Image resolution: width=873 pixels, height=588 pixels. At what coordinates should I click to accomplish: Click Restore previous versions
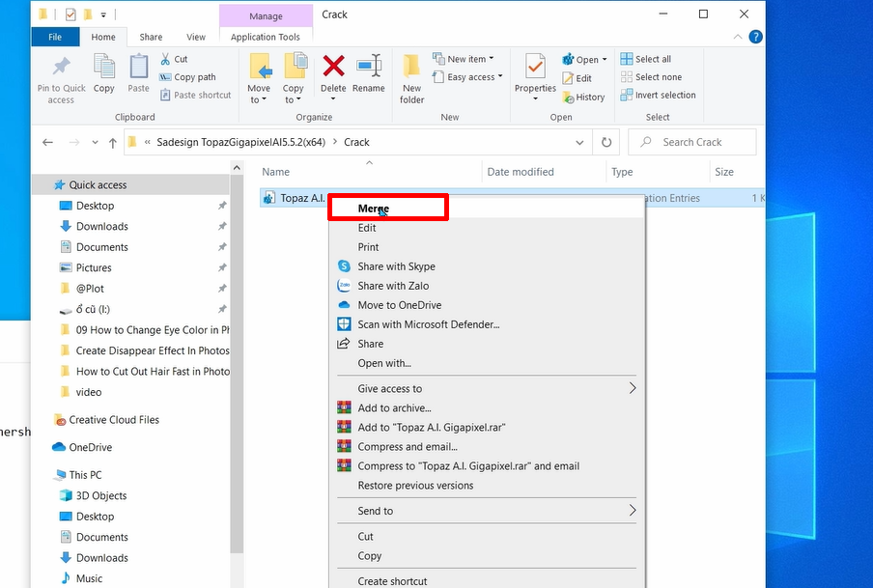[487, 486]
